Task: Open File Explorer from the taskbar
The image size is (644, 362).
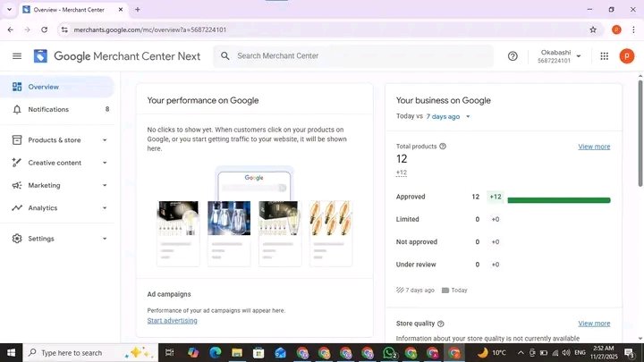Action: point(237,352)
